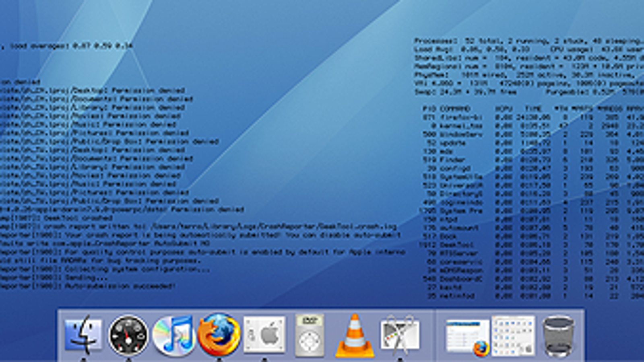Launch Dashboard from the Dock
Viewport: 644px width, 362px height.
[x=128, y=335]
